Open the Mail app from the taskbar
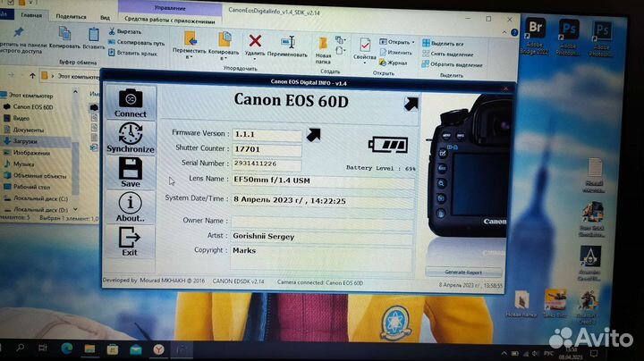Viewport: 644px width, 361px height. [x=136, y=349]
